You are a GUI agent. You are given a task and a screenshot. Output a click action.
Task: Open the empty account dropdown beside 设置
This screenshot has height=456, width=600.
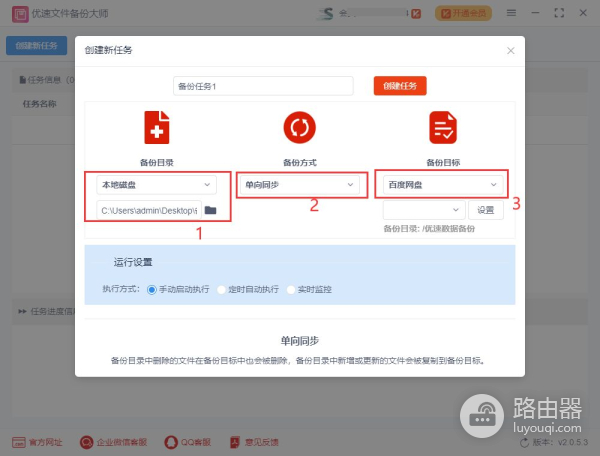424,210
